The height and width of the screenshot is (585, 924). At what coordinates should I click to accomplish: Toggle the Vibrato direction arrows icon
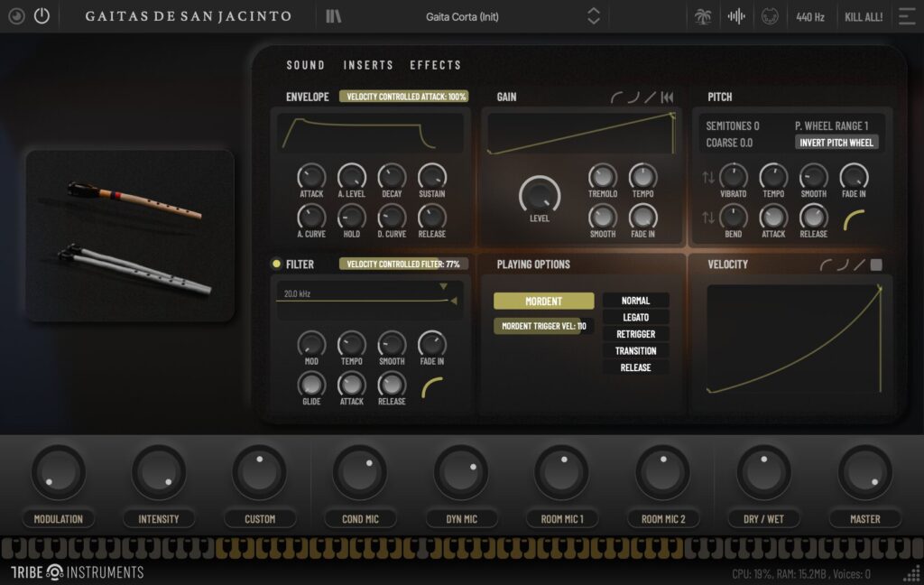tap(708, 177)
